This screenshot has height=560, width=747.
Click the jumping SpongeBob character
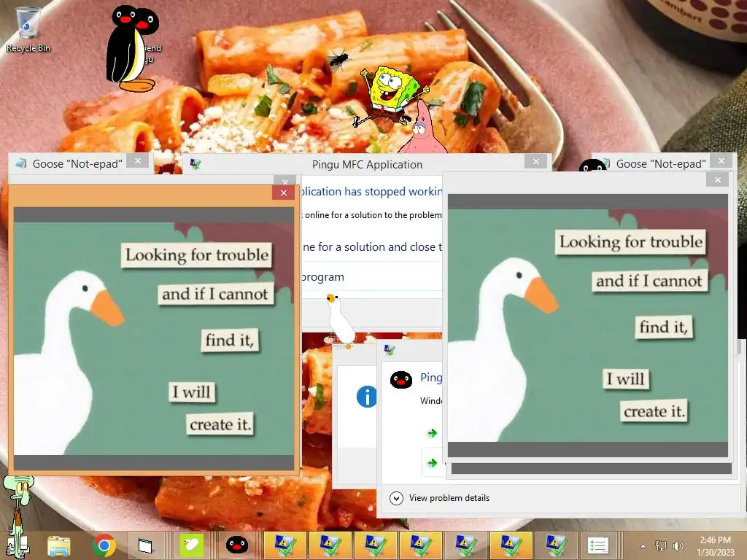coord(391,96)
